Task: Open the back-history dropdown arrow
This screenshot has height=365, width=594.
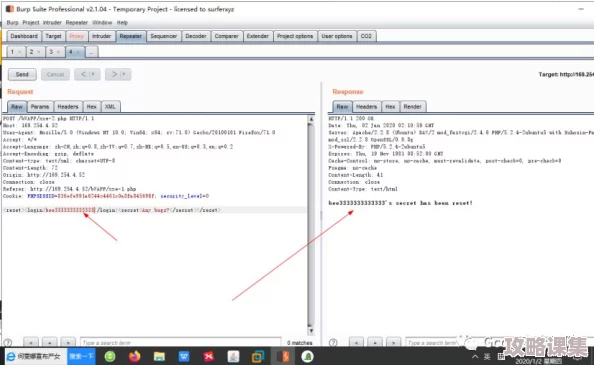Action: click(x=94, y=74)
